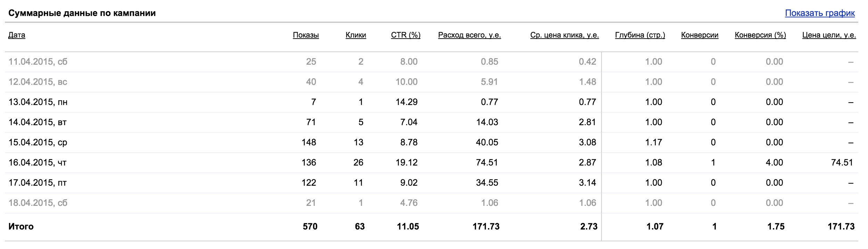Sort by CTR (%) column header

point(406,35)
